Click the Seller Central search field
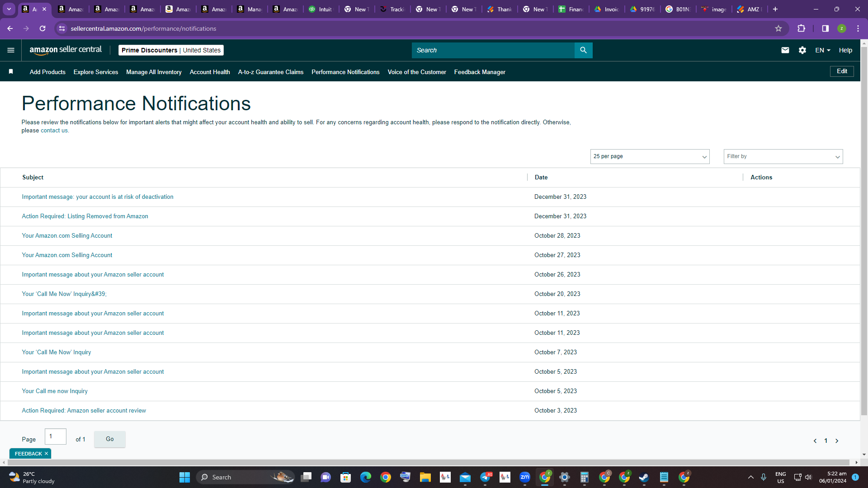This screenshot has width=868, height=488. (493, 50)
